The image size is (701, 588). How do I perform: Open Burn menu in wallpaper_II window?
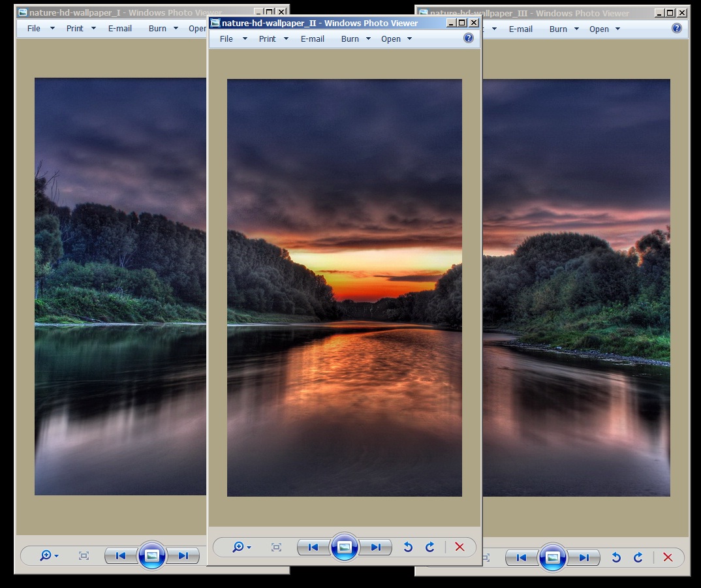point(350,39)
